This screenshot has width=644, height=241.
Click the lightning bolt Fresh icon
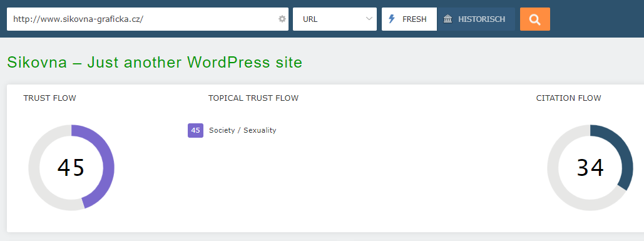(x=391, y=19)
